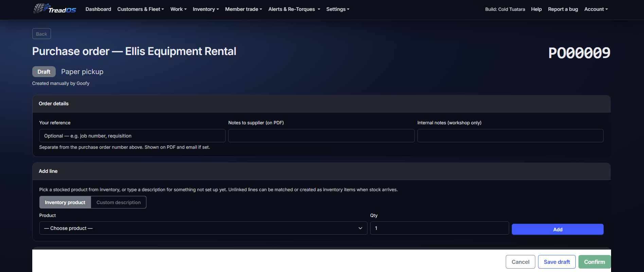644x272 pixels.
Task: Save draft of the purchase order
Action: pos(557,262)
